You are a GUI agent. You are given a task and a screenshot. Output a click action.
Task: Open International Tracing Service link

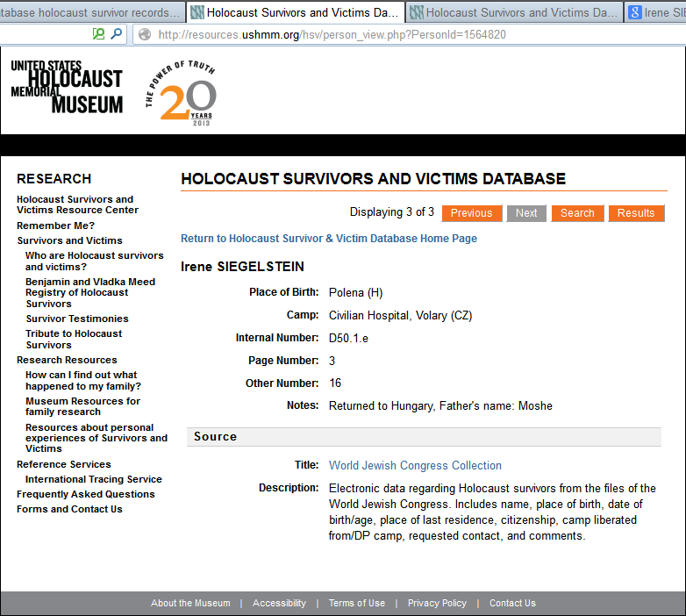[94, 479]
